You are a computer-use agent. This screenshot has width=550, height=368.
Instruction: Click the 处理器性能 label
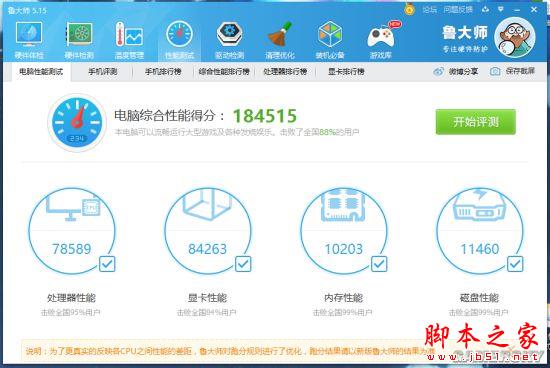click(71, 298)
